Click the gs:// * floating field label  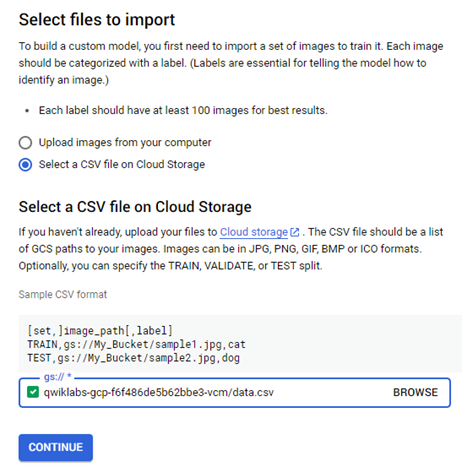58,377
